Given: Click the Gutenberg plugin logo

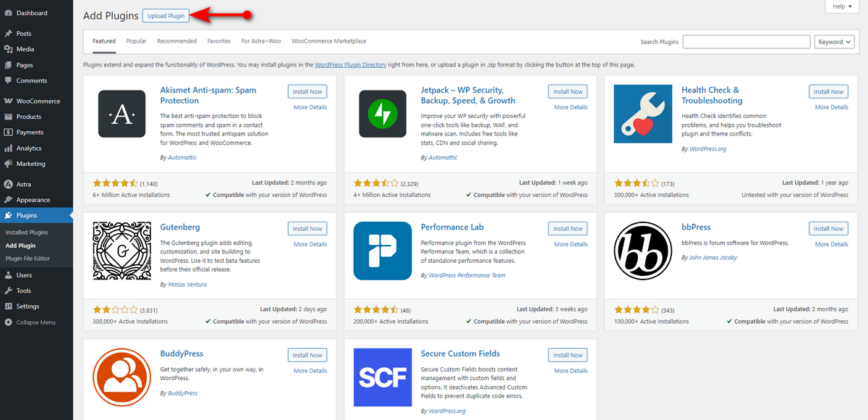Looking at the screenshot, I should pos(122,251).
